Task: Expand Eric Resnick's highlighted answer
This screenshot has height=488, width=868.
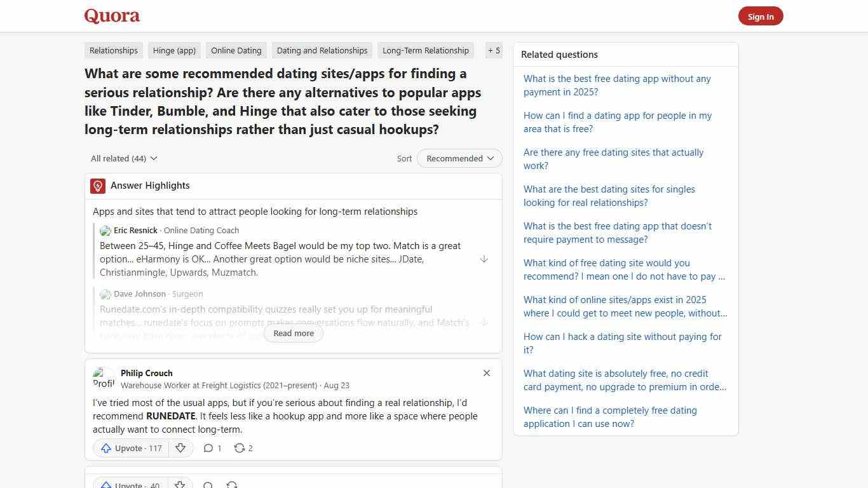Action: click(x=484, y=259)
